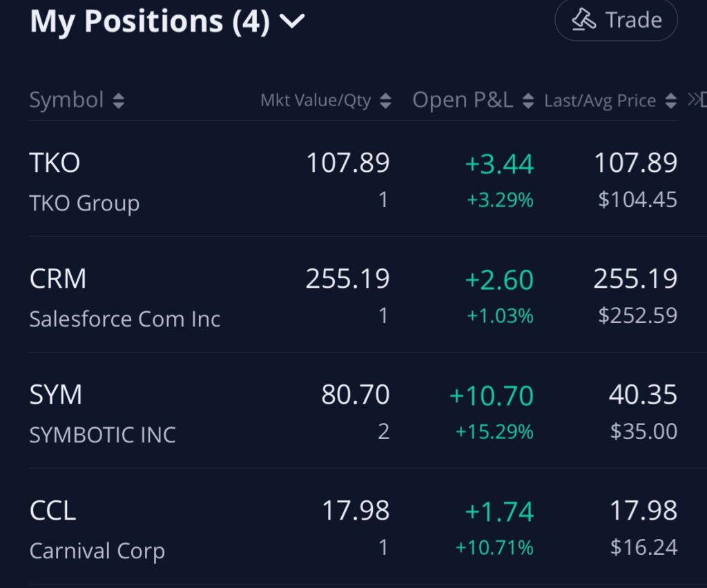Sort by Mkt Value/Qty column arrows
Image resolution: width=707 pixels, height=588 pixels.
(386, 101)
